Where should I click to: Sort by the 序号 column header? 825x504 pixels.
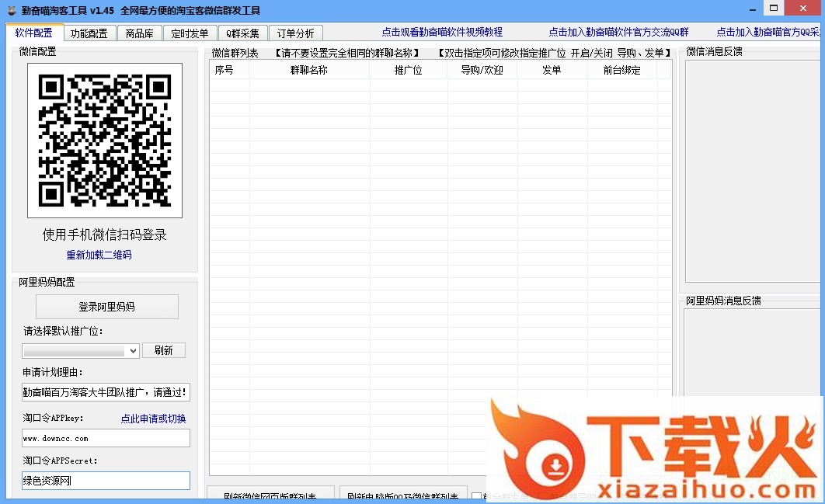(x=229, y=70)
